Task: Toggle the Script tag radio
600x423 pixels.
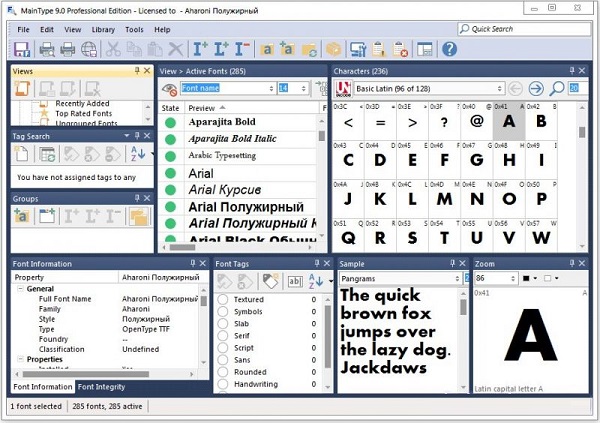Action: [223, 348]
